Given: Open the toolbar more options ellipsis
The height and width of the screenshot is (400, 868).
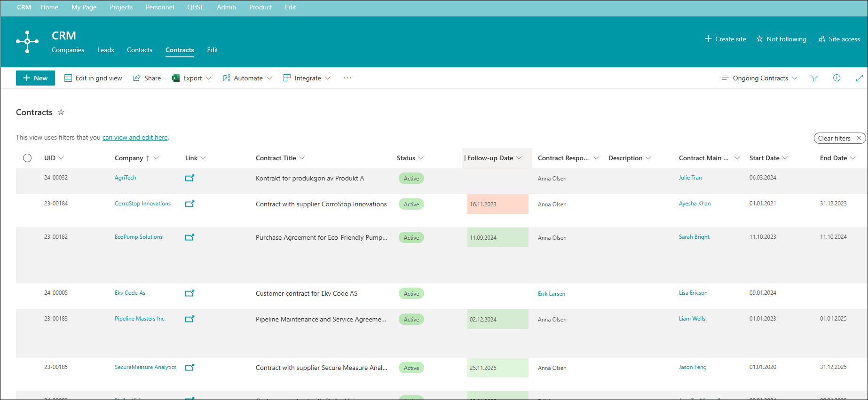Looking at the screenshot, I should (347, 78).
